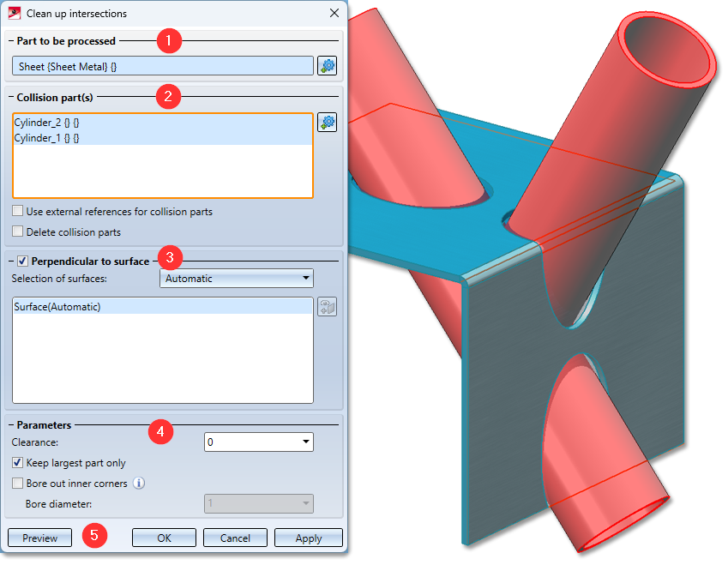The height and width of the screenshot is (571, 728).
Task: Collapse the Part to be processed section
Action: tap(11, 41)
